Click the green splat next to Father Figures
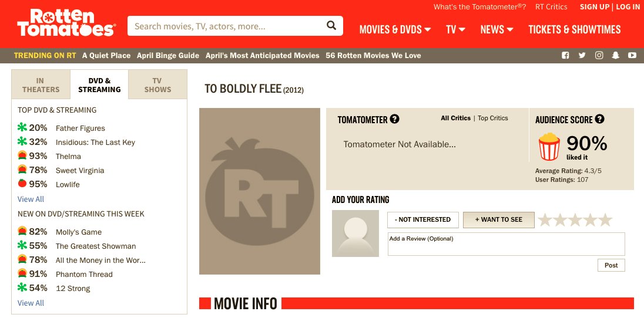 (22, 127)
